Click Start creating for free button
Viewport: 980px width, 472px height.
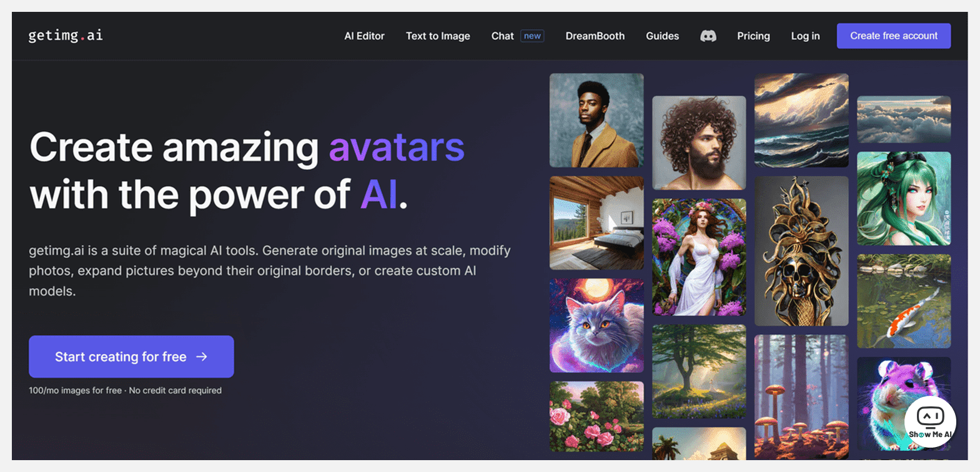[131, 356]
